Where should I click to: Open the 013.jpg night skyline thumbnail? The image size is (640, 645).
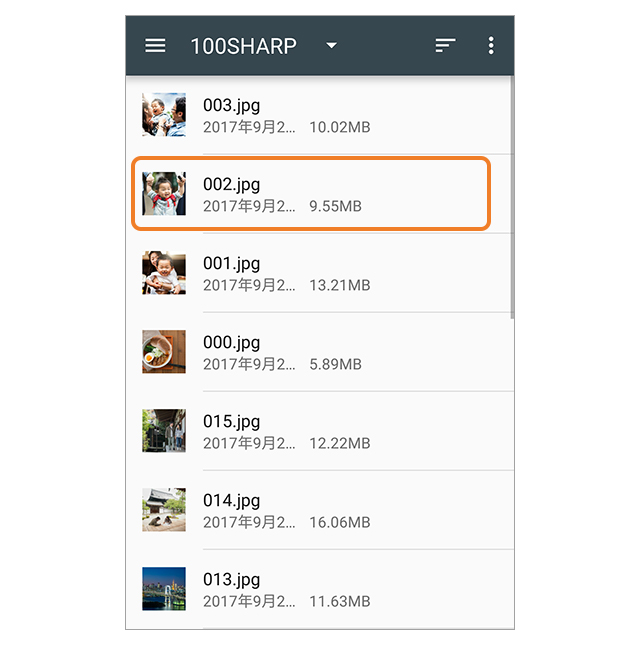coord(164,588)
